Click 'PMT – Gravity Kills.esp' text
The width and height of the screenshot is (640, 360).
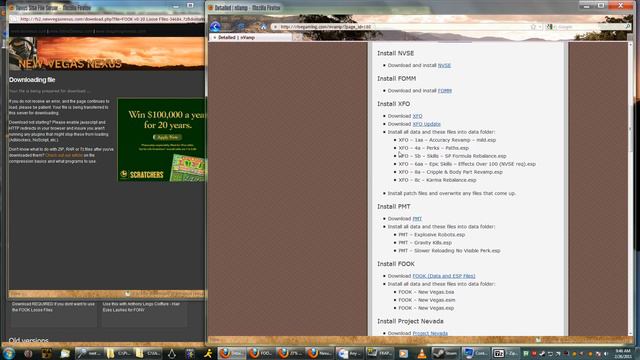pyautogui.click(x=425, y=242)
